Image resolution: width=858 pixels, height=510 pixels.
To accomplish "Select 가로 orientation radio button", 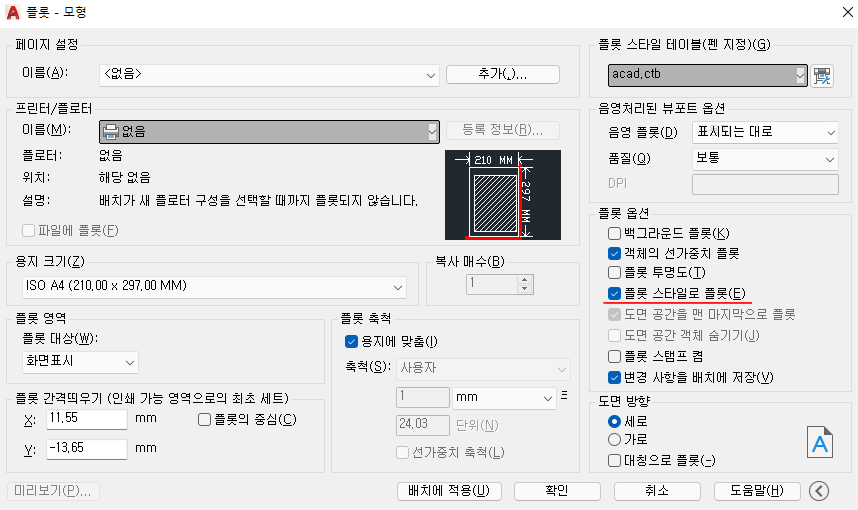I will [614, 439].
